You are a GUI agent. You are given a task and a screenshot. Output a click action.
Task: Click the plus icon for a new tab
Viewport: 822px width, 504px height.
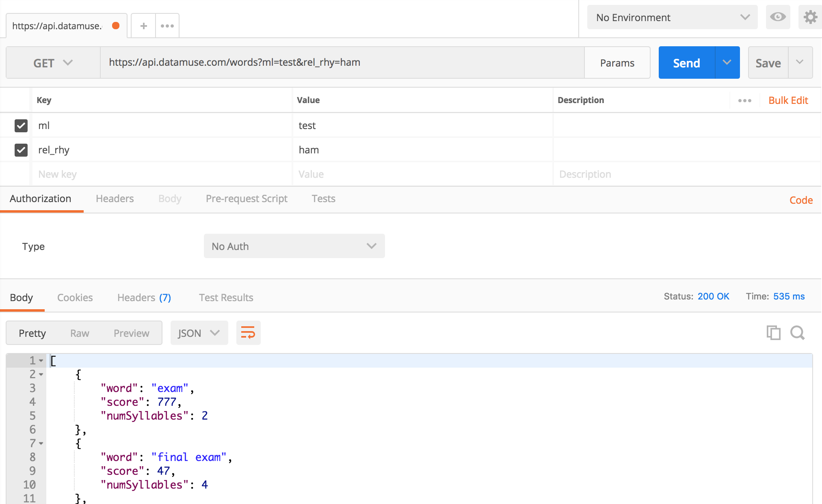coord(143,26)
